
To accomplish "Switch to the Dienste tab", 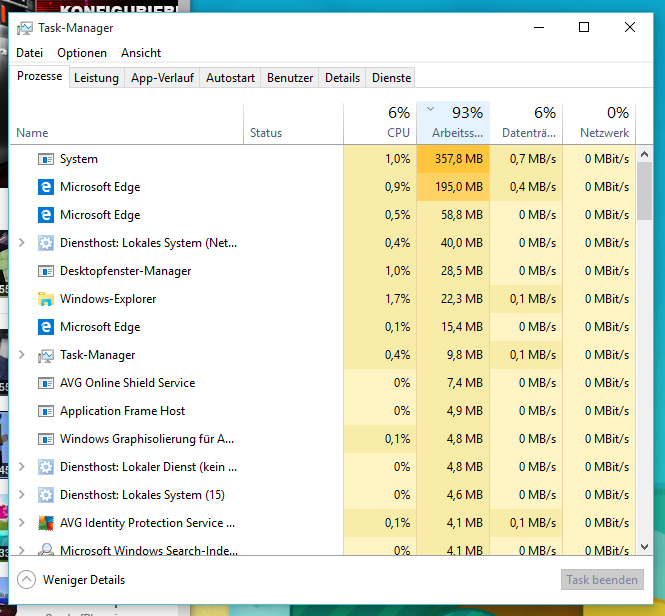I will 391,78.
